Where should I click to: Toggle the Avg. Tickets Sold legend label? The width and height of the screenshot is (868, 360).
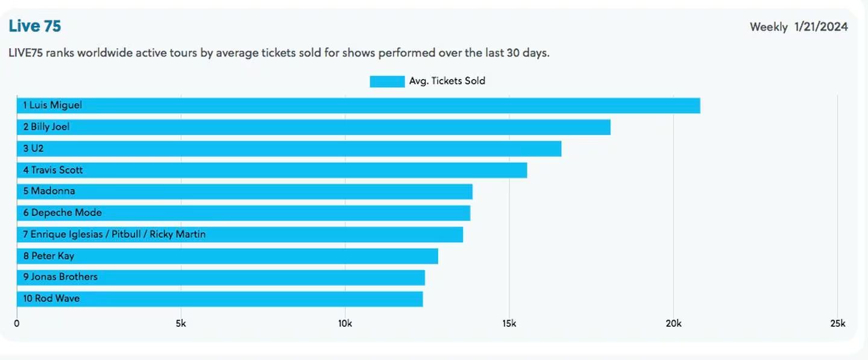coord(447,81)
